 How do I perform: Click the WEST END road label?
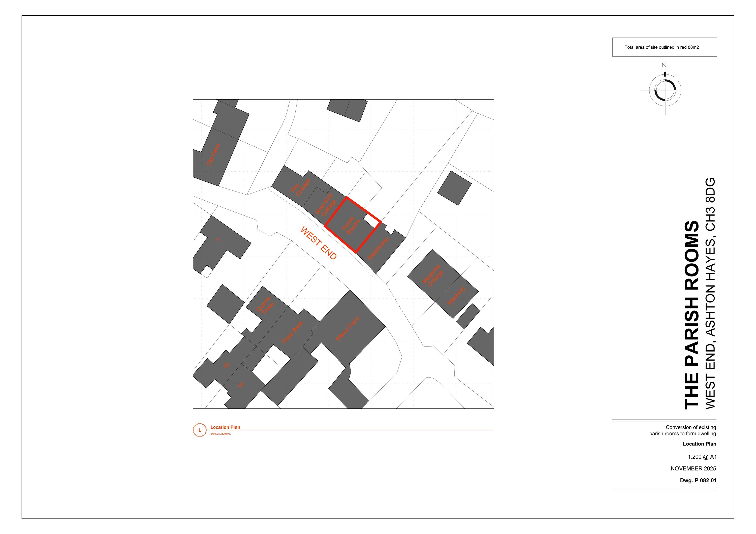tap(319, 243)
